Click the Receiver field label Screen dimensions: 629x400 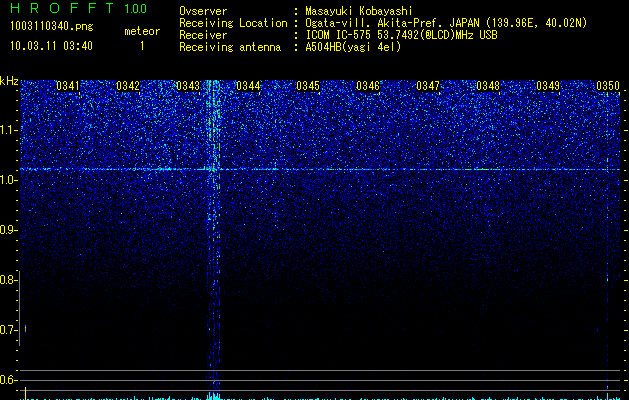click(x=203, y=35)
